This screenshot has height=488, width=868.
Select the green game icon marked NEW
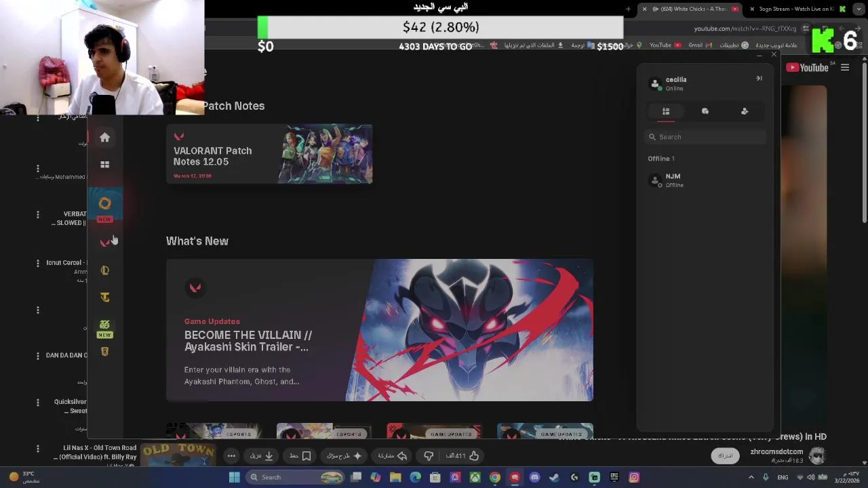(104, 325)
